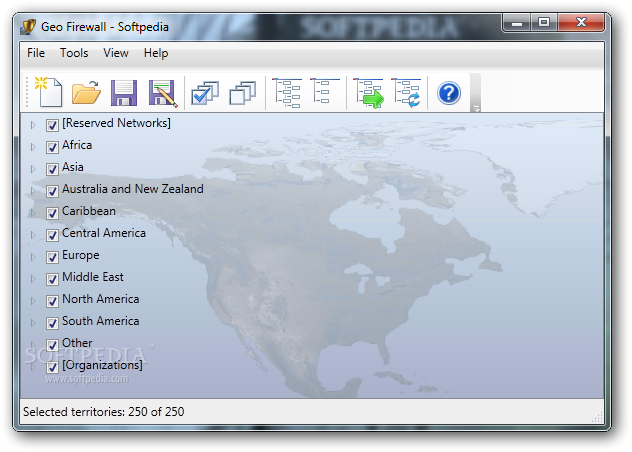Toggle the Central America checkbox
The height and width of the screenshot is (452, 632).
pyautogui.click(x=52, y=235)
